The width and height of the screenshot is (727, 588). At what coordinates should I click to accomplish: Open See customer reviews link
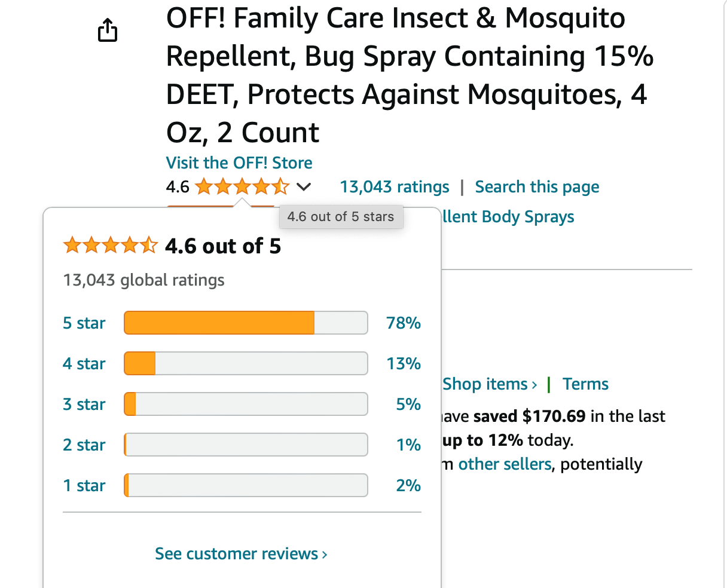241,554
